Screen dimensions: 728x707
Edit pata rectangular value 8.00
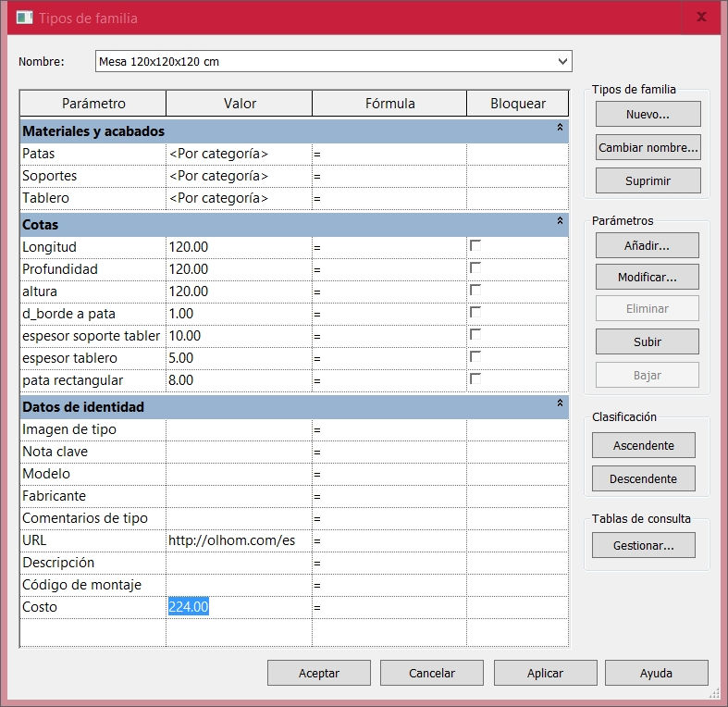pyautogui.click(x=239, y=380)
